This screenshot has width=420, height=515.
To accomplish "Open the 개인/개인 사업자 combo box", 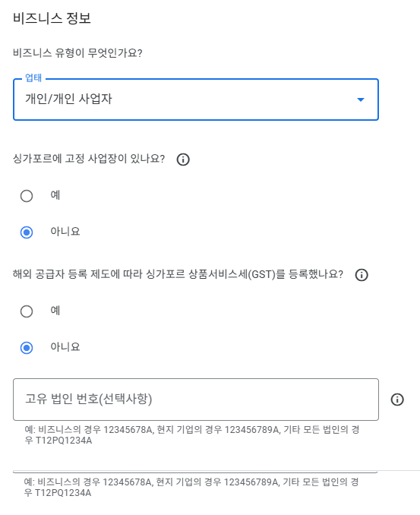I will (196, 100).
